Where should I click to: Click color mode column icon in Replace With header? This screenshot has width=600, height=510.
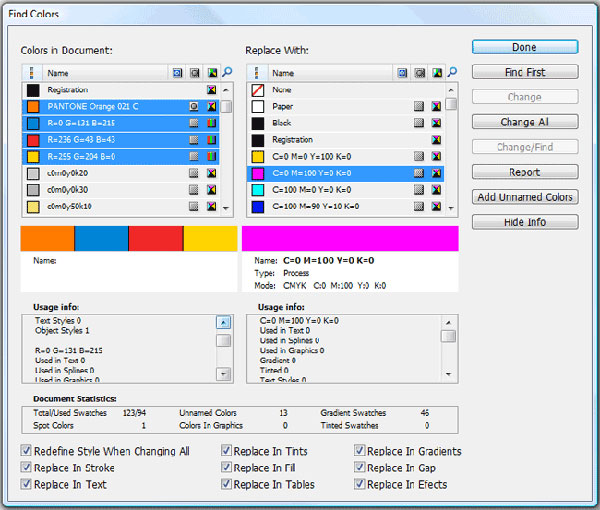point(437,73)
